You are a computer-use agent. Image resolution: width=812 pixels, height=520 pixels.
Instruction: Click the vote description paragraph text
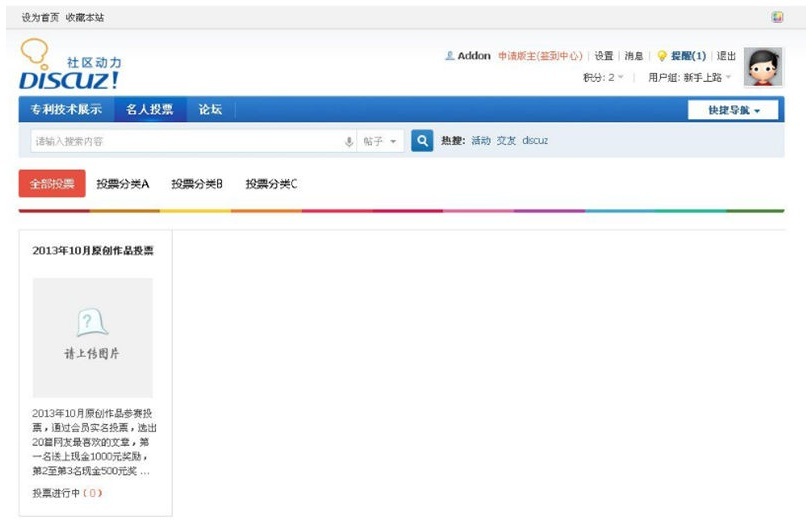94,442
